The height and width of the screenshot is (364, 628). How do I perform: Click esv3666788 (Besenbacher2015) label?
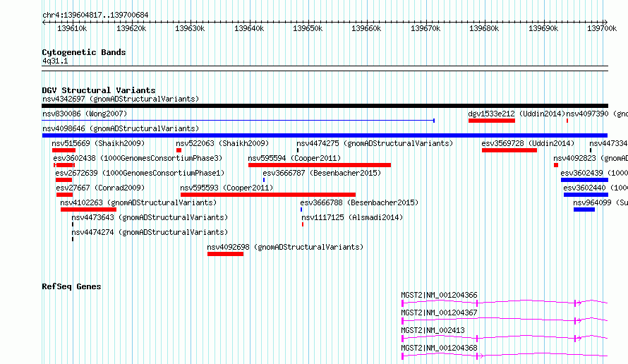tap(359, 202)
